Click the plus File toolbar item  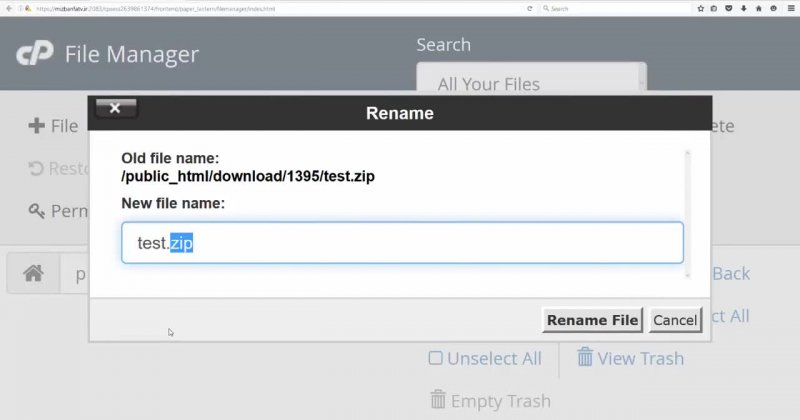(x=37, y=126)
